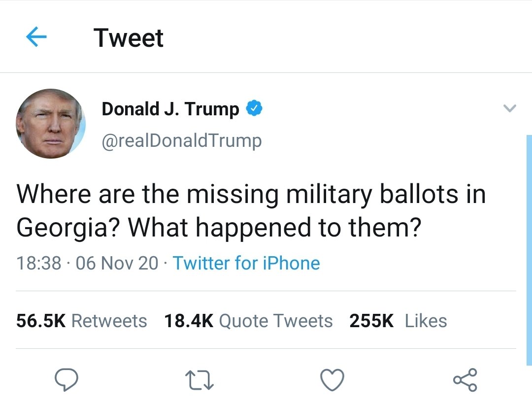This screenshot has height=406, width=532.
Task: Tap the reply speech bubble icon
Action: point(66,379)
